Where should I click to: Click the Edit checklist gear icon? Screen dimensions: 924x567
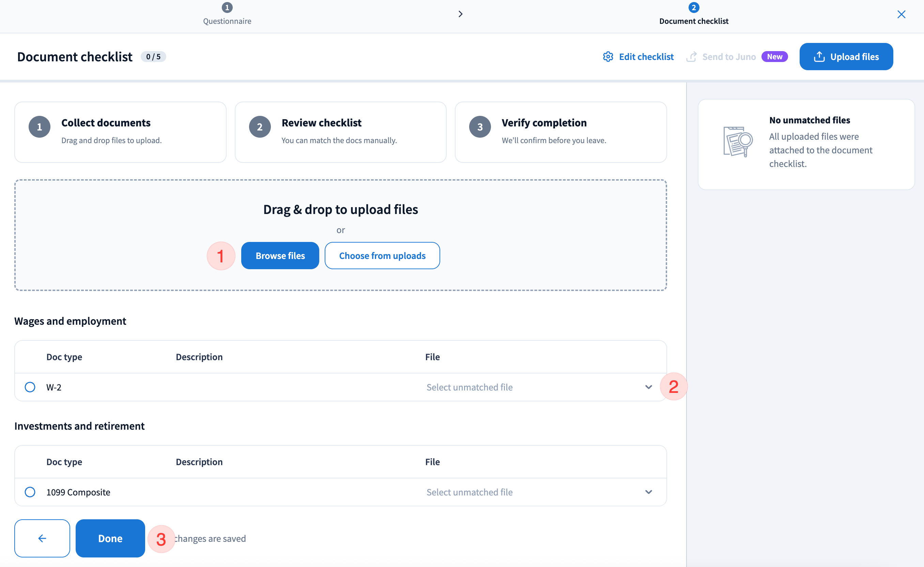click(608, 57)
